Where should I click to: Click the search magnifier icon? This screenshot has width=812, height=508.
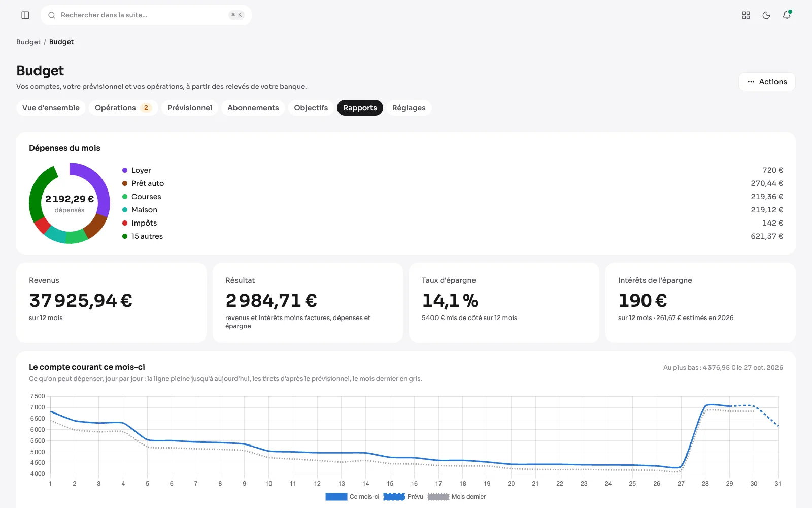(x=52, y=15)
